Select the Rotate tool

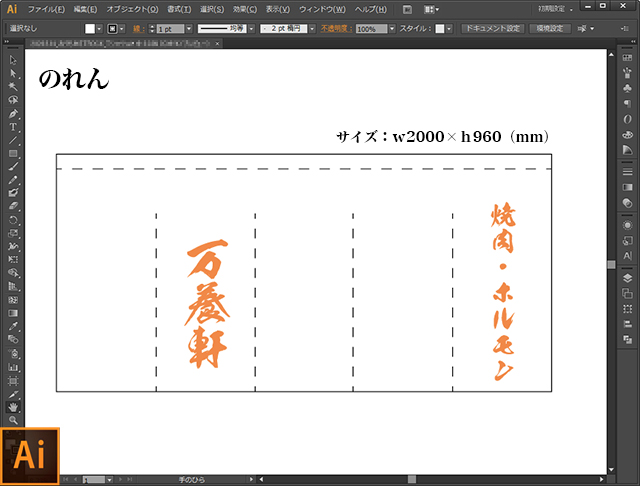pyautogui.click(x=13, y=220)
